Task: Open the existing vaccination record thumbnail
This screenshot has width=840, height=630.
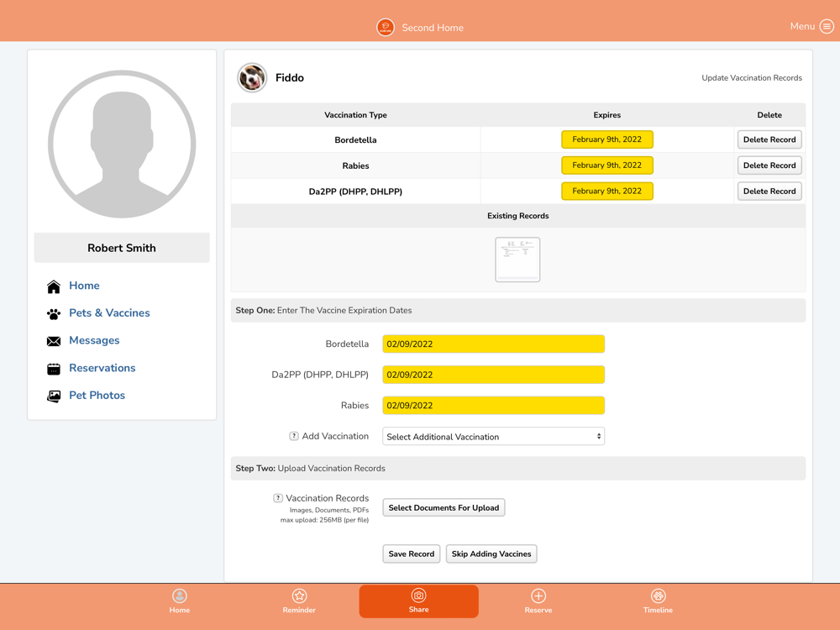Action: pyautogui.click(x=517, y=260)
